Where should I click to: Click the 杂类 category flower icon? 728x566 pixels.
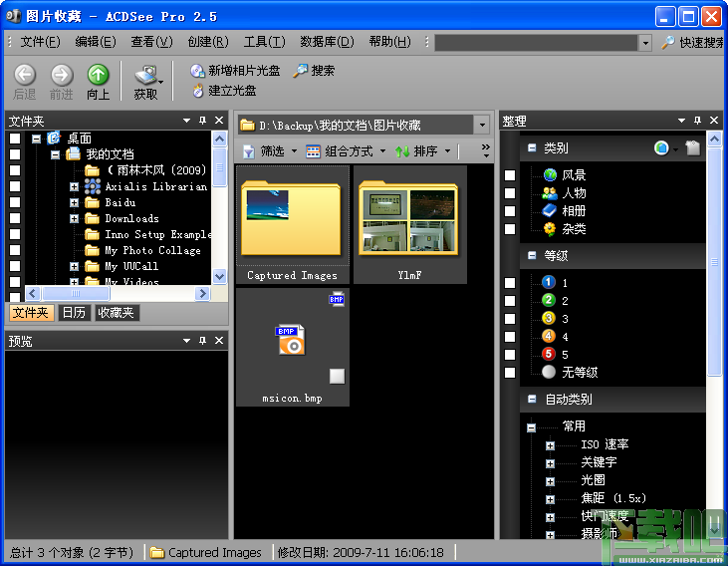[550, 229]
